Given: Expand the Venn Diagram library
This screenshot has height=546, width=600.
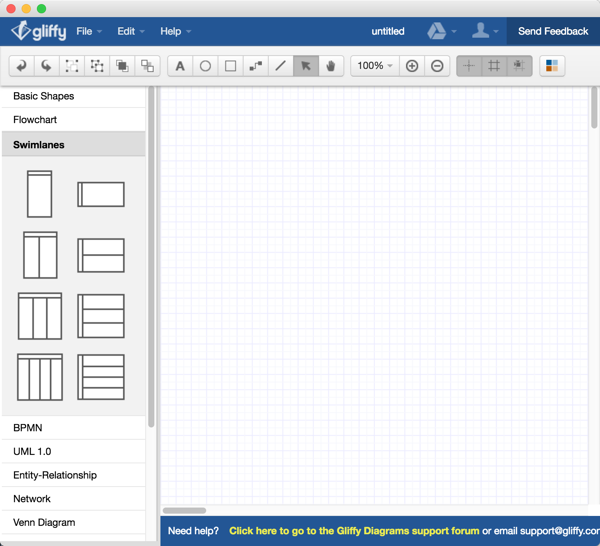Looking at the screenshot, I should click(x=73, y=523).
